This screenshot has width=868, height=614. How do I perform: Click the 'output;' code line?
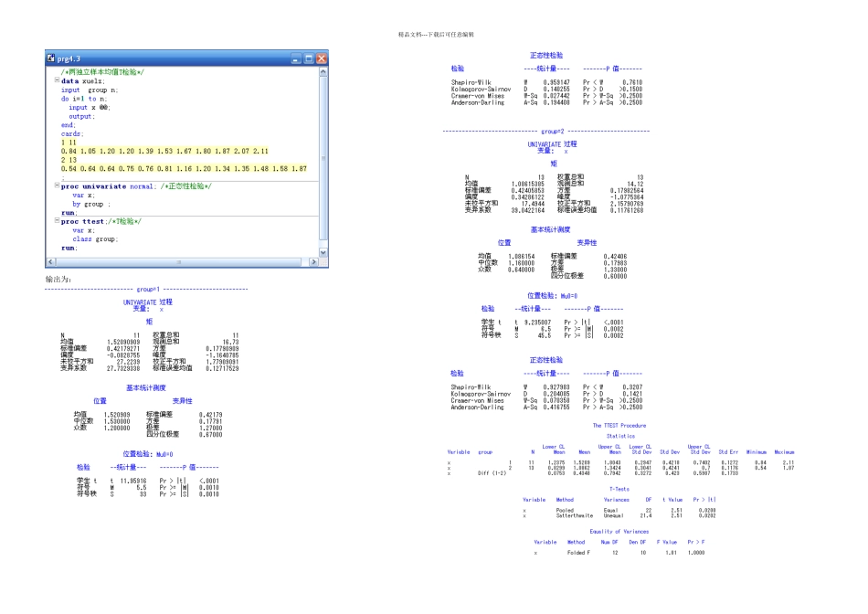point(82,116)
